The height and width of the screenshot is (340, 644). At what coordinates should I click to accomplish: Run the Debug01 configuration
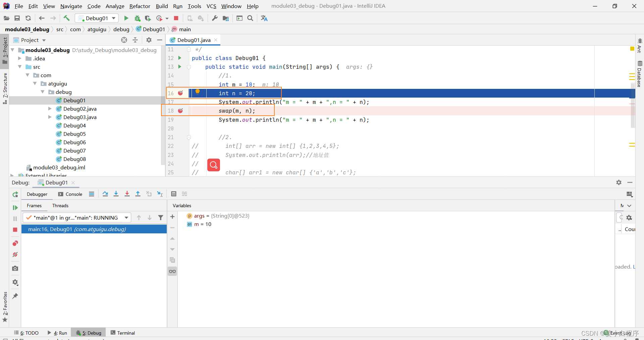point(126,18)
